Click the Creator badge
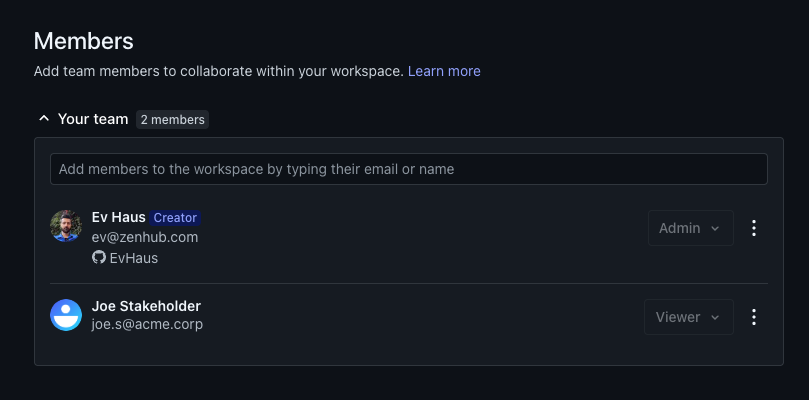The width and height of the screenshot is (809, 400). (x=175, y=218)
